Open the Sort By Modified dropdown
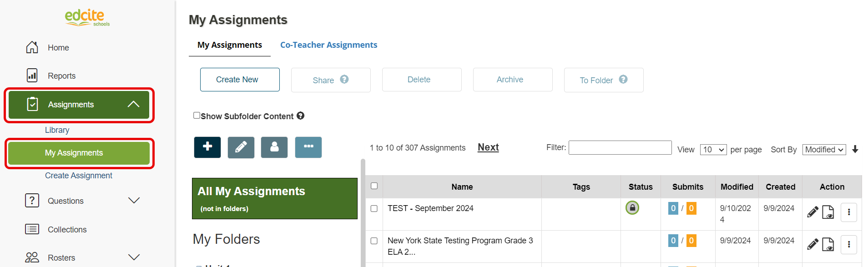868x267 pixels. pos(824,150)
